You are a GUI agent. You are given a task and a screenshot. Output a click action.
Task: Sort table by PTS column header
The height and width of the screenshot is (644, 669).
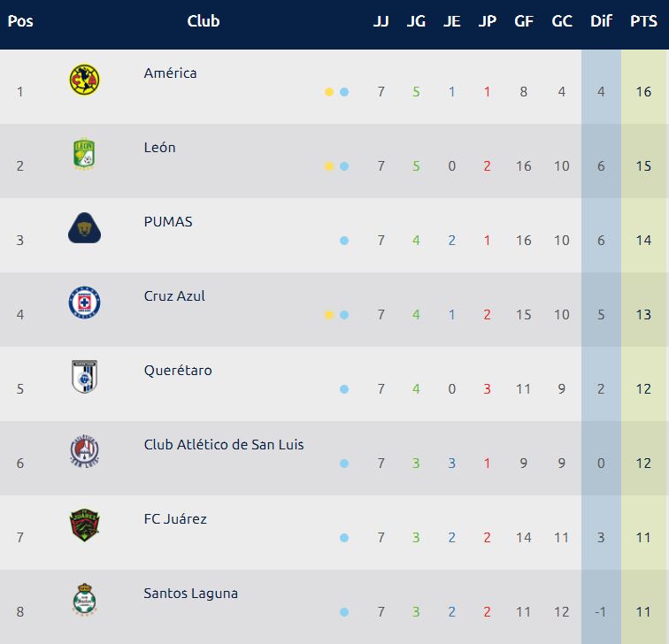tap(643, 21)
